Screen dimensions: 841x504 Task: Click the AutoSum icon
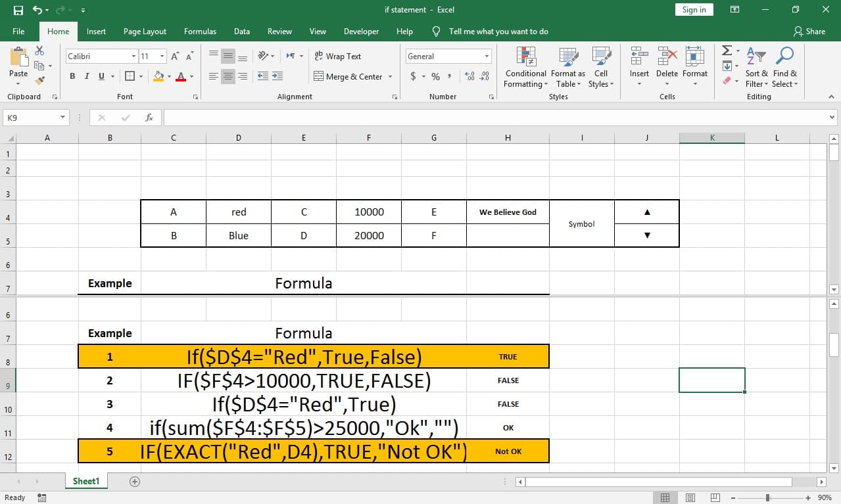click(727, 50)
